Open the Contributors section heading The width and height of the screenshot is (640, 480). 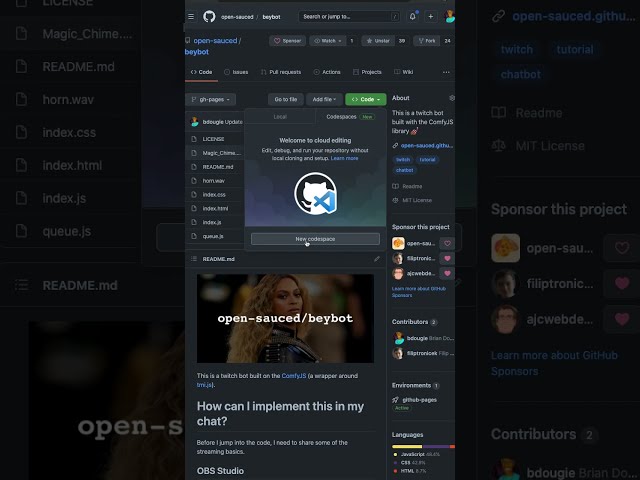pyautogui.click(x=410, y=322)
